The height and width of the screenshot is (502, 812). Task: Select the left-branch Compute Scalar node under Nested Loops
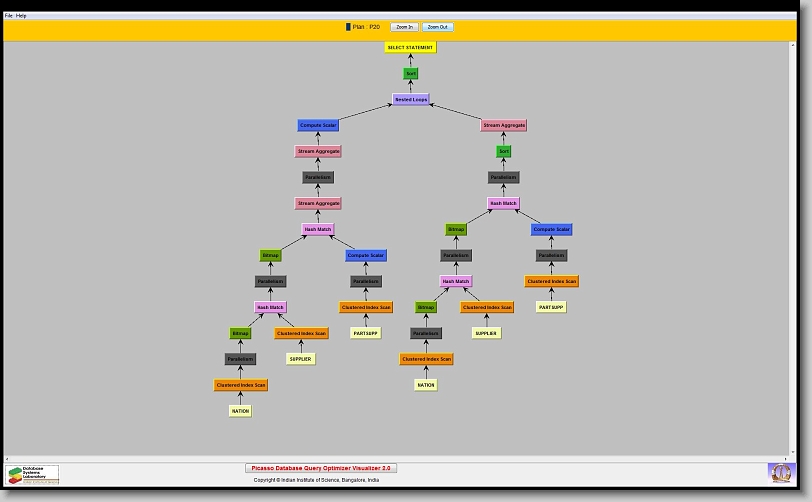318,126
